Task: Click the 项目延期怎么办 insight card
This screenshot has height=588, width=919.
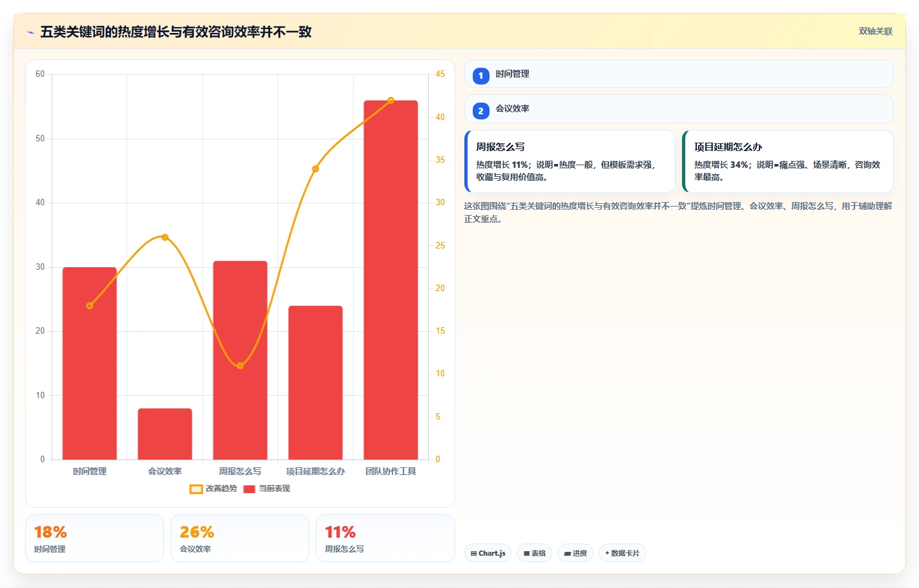Action: pos(788,161)
